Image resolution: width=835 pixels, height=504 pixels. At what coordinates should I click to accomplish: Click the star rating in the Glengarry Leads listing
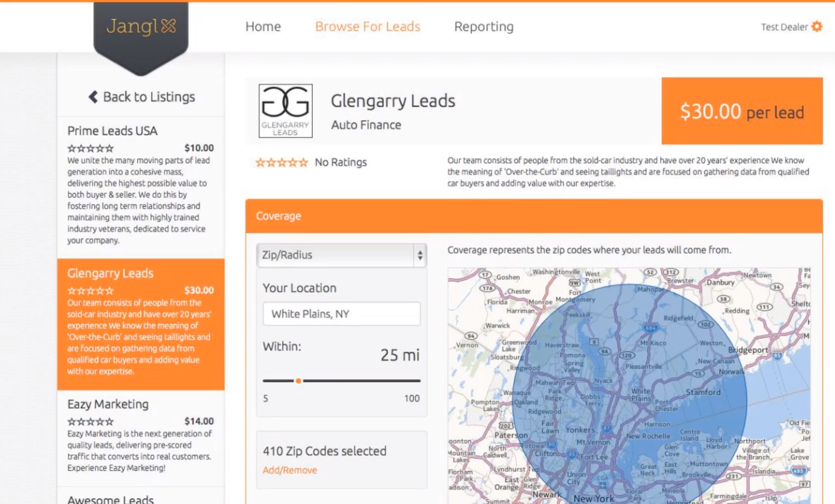[90, 290]
